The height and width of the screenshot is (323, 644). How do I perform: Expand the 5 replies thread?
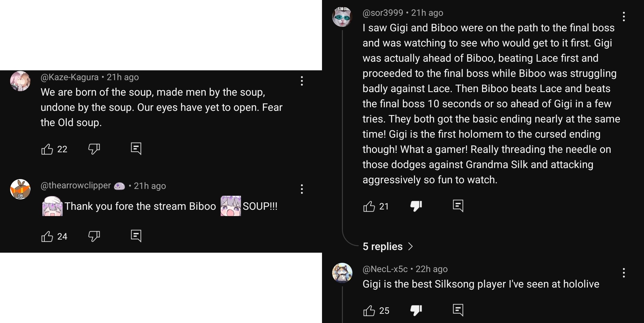point(388,246)
